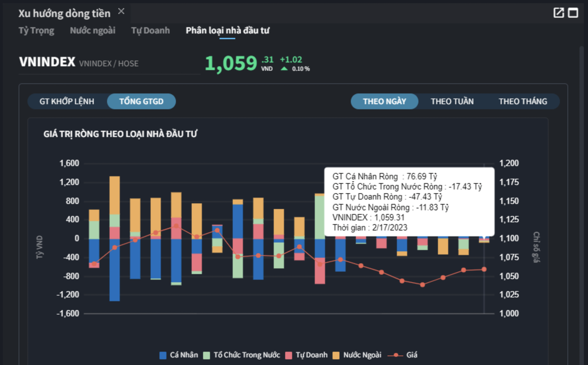Open panel in external popout window
The height and width of the screenshot is (365, 588).
pyautogui.click(x=558, y=13)
